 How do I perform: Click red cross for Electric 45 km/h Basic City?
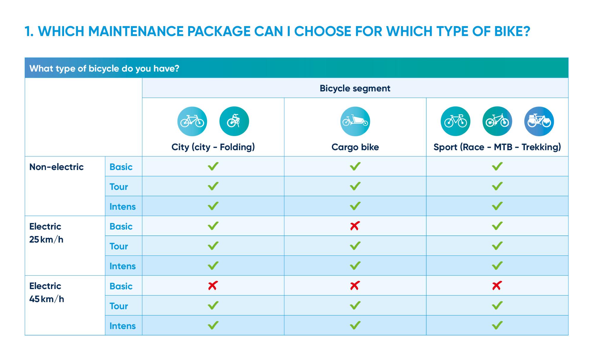(x=213, y=286)
